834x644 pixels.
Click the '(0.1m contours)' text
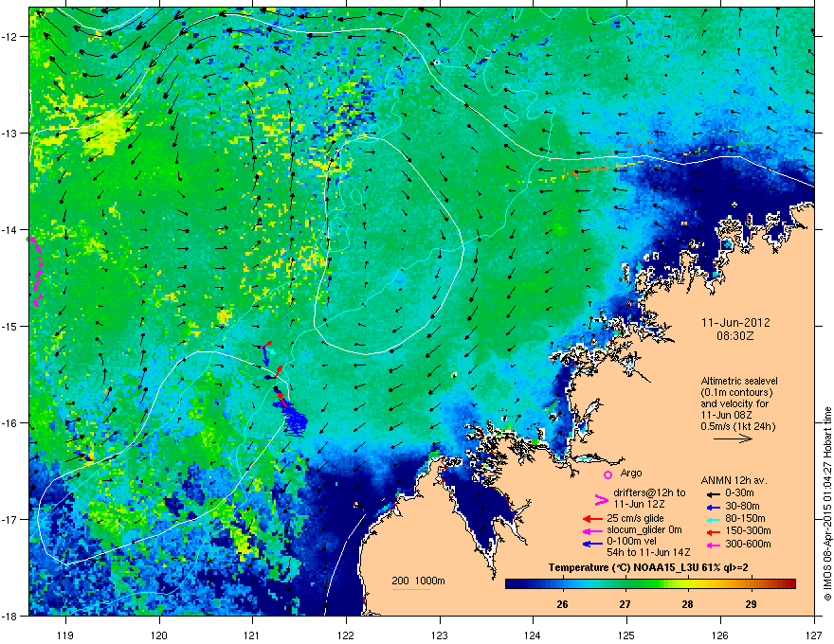(736, 393)
